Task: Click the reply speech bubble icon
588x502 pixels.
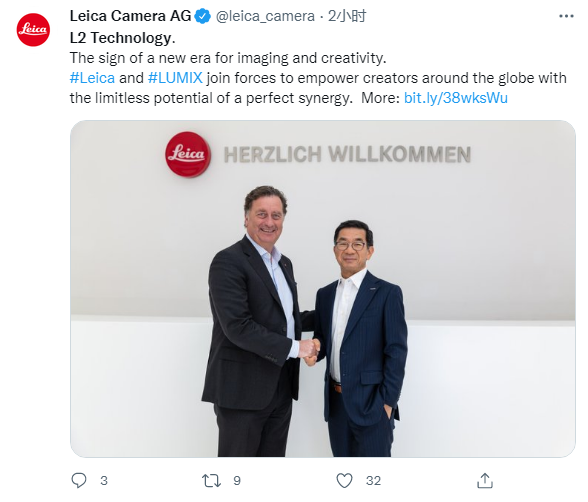Action: 79,480
